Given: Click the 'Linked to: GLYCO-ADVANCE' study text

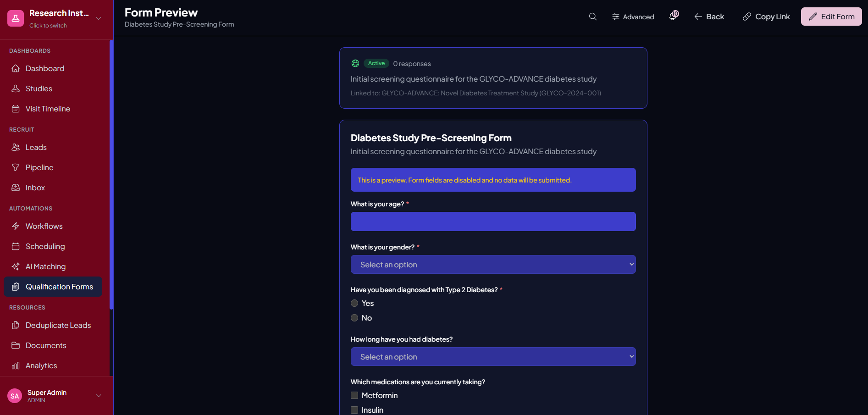Looking at the screenshot, I should coord(476,93).
